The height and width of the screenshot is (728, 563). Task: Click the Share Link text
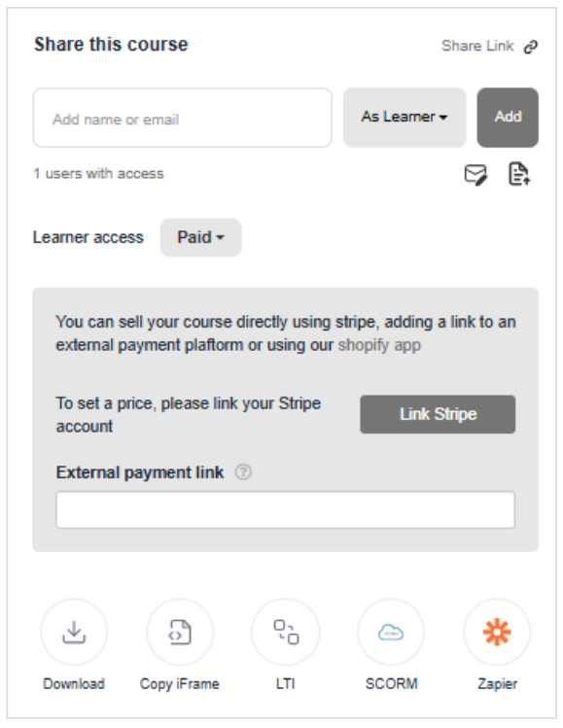[477, 46]
